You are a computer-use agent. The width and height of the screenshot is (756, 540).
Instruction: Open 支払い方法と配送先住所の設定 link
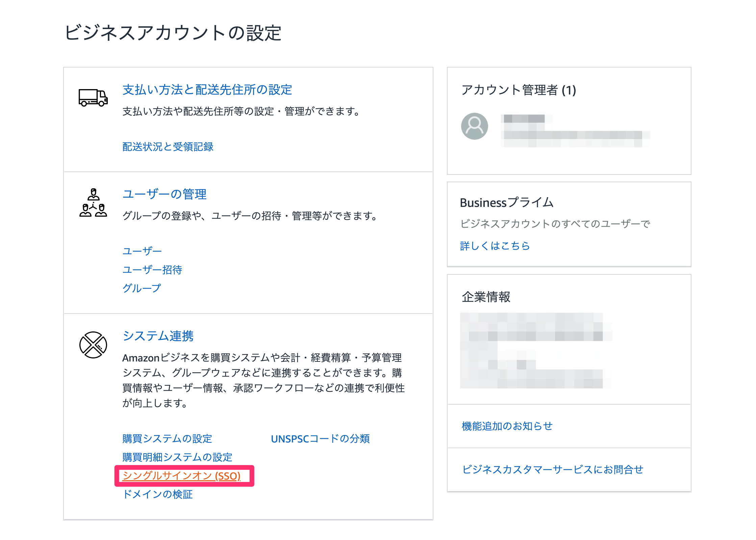click(207, 90)
